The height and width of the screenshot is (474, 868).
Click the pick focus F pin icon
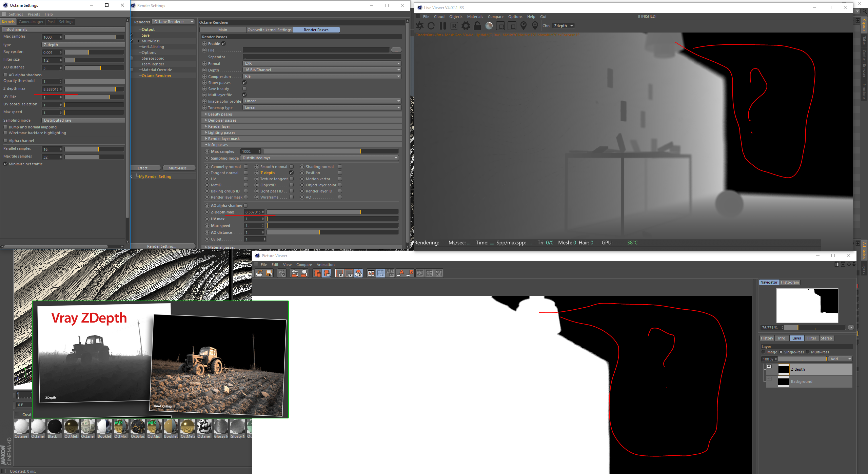click(524, 26)
